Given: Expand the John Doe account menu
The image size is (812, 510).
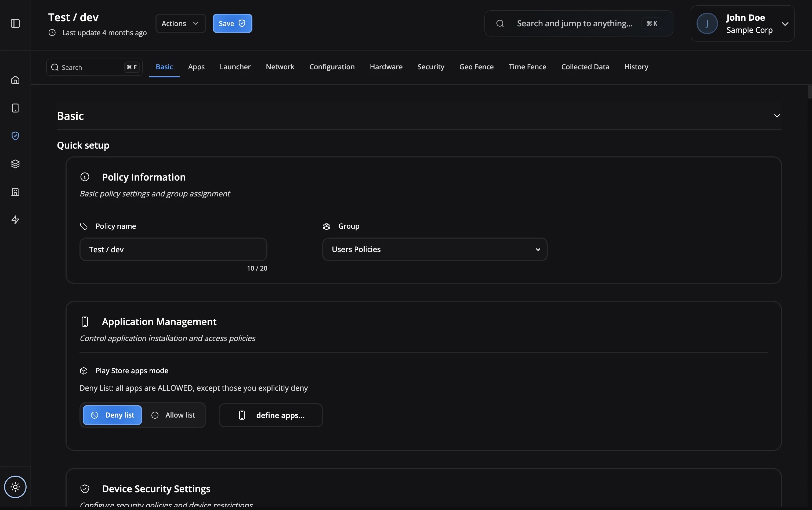Looking at the screenshot, I should 785,23.
